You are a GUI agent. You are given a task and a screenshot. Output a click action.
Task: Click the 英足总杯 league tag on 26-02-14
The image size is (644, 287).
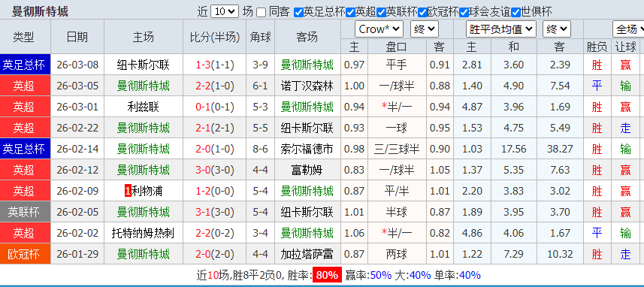(25, 149)
